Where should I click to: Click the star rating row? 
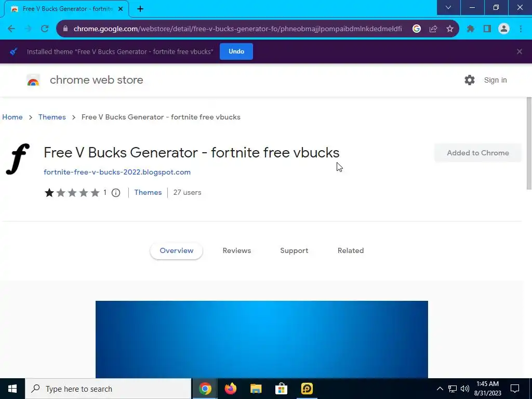click(x=72, y=193)
